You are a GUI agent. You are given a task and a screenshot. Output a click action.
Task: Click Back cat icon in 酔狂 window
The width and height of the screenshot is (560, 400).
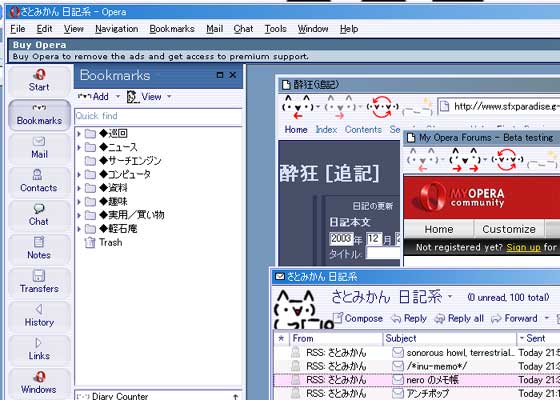click(298, 107)
